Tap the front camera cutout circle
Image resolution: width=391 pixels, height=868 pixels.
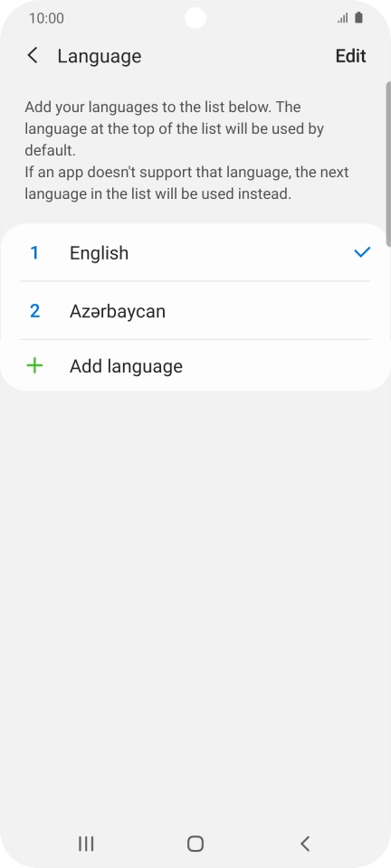pyautogui.click(x=195, y=18)
